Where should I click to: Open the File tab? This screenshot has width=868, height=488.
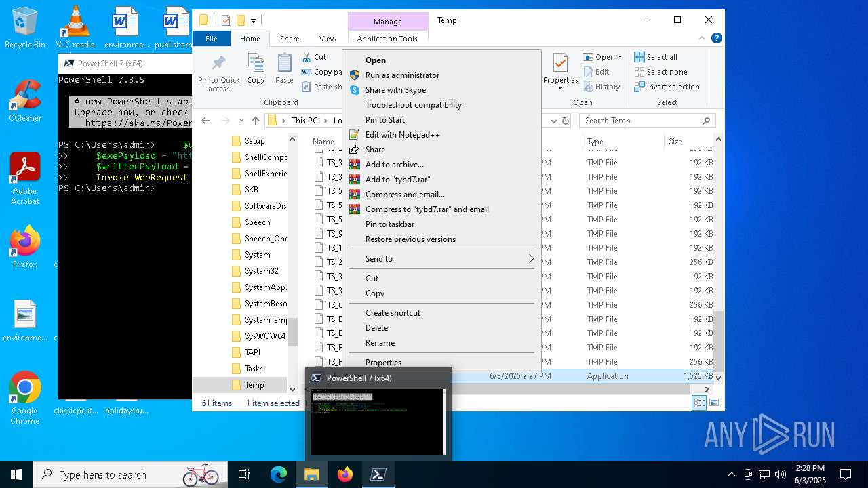(x=212, y=39)
